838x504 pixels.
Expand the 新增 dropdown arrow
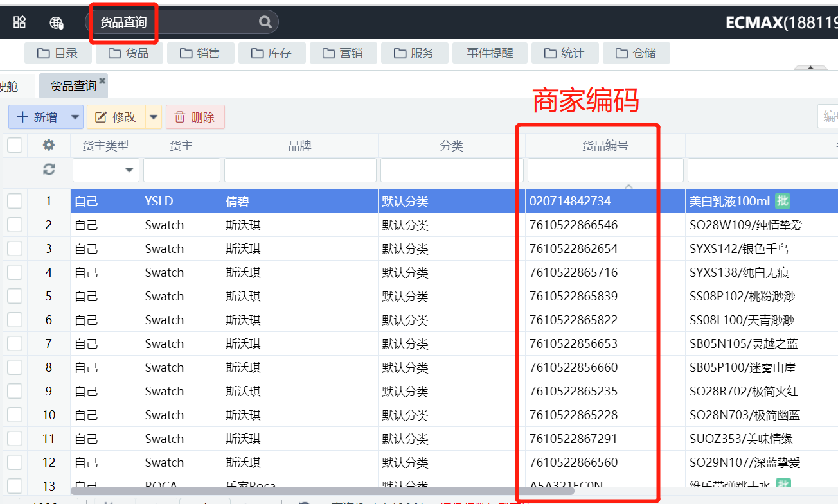coord(76,117)
